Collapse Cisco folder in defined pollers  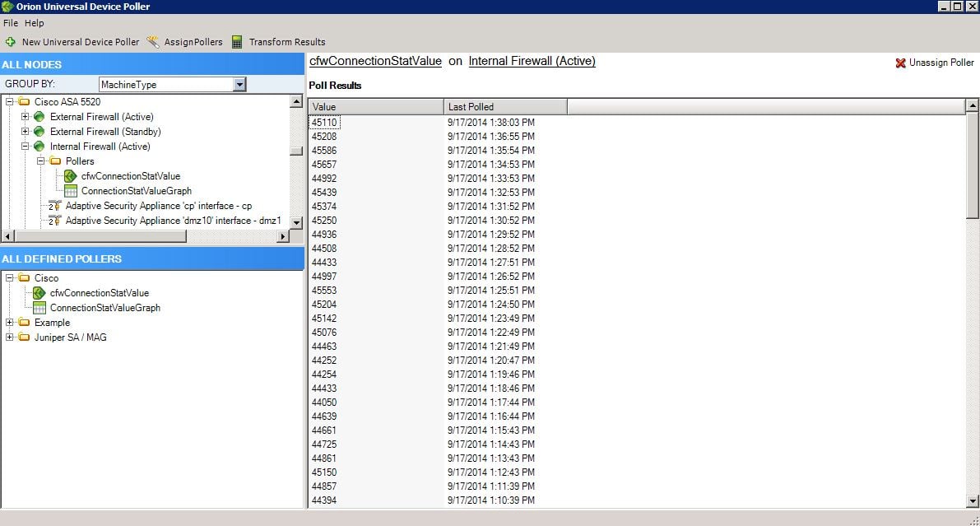9,277
